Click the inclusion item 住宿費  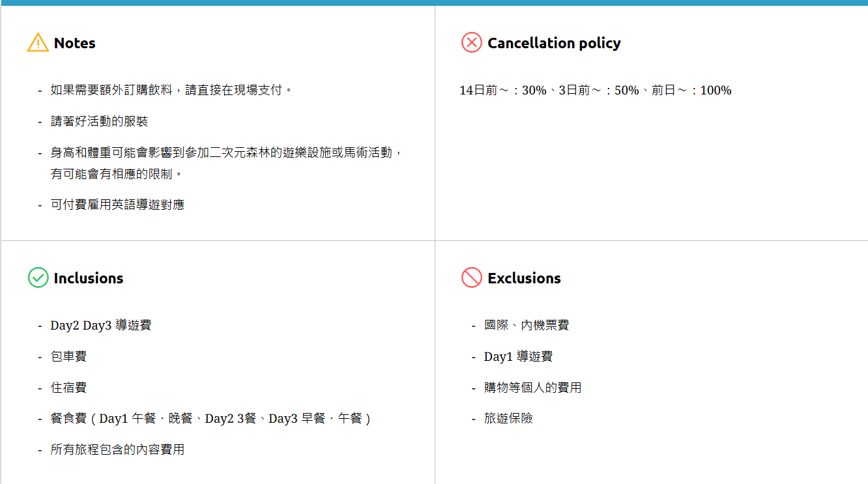68,388
